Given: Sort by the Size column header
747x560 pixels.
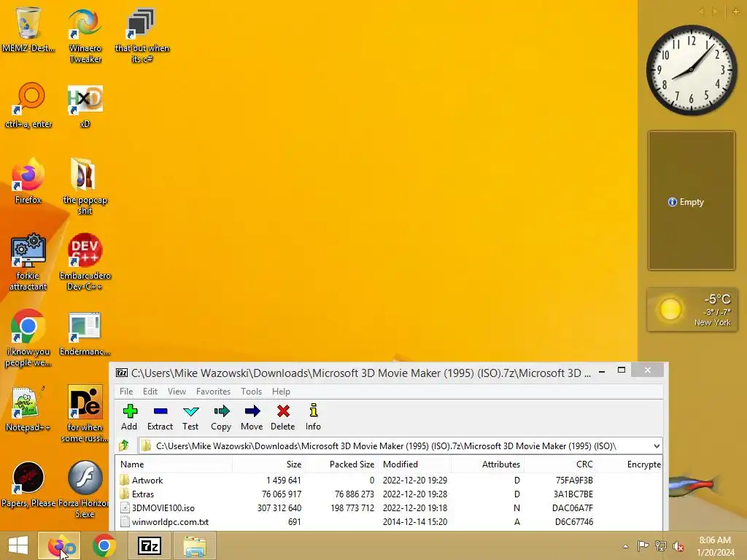Looking at the screenshot, I should [268, 464].
